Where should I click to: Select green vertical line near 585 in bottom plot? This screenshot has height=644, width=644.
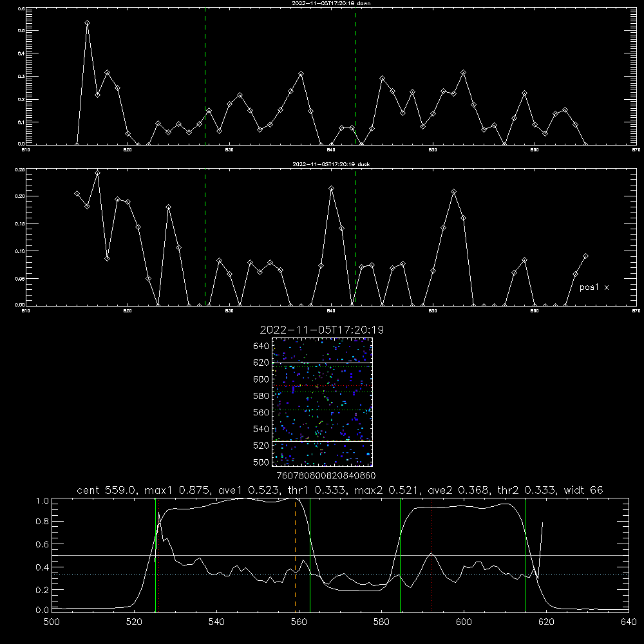coord(400,555)
